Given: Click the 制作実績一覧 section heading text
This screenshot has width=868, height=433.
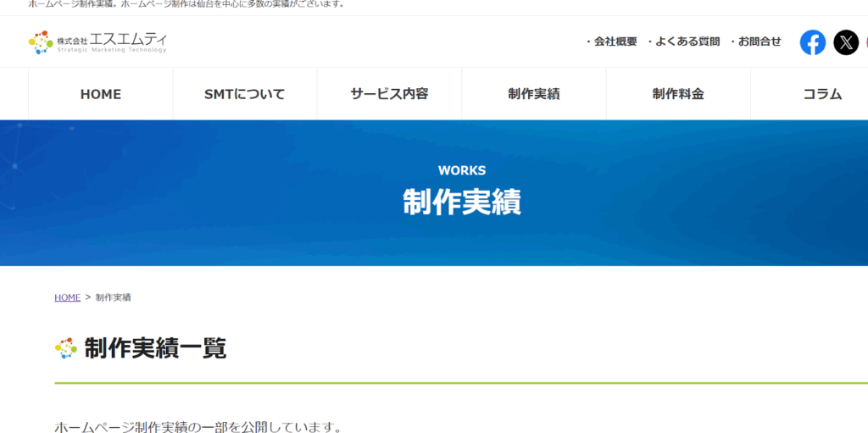Looking at the screenshot, I should 155,348.
